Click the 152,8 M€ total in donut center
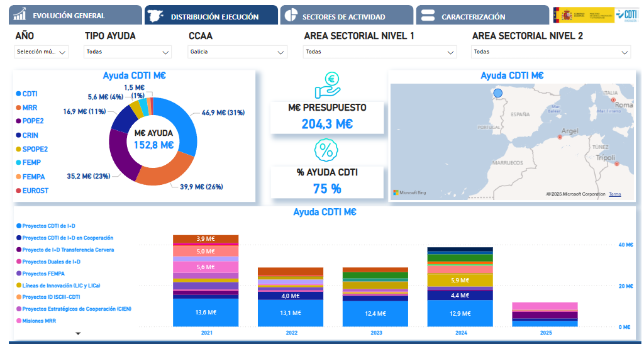644x344 pixels. [x=153, y=145]
